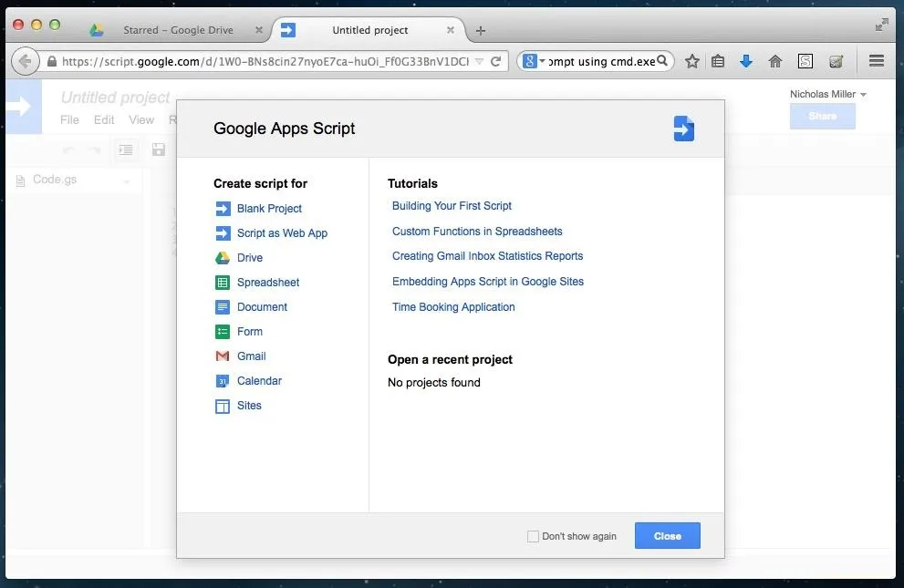Click the large Apps Script arrow logo at top left
This screenshot has width=904, height=588.
point(22,107)
